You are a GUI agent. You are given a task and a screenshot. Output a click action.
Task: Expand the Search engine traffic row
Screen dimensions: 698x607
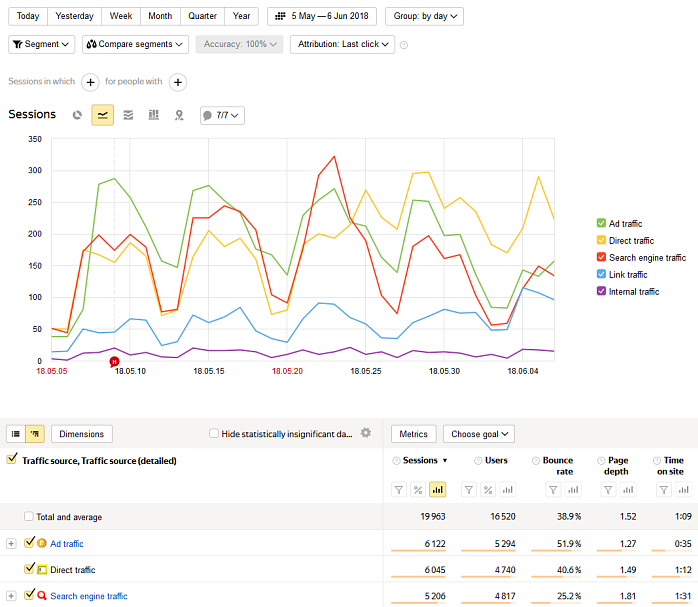pos(11,596)
